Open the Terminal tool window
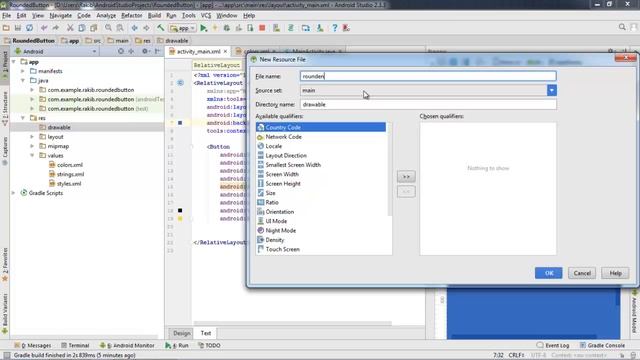 (x=75, y=345)
